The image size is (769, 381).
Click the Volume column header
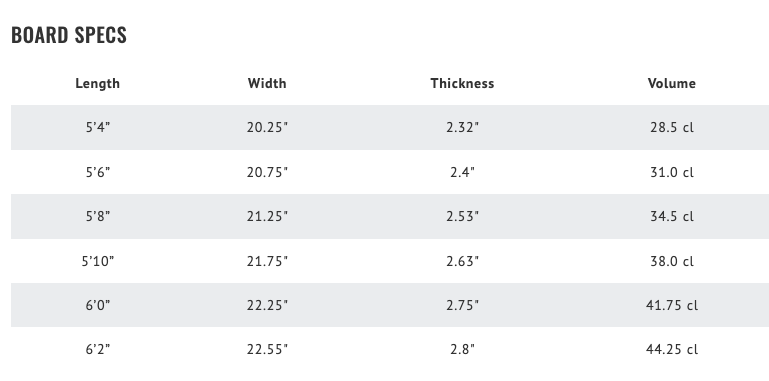(x=671, y=83)
